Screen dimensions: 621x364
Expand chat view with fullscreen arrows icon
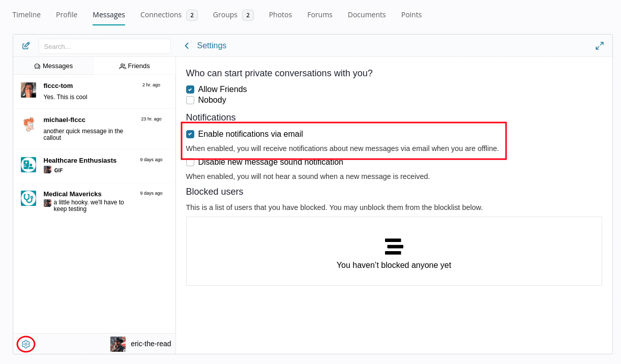click(600, 45)
